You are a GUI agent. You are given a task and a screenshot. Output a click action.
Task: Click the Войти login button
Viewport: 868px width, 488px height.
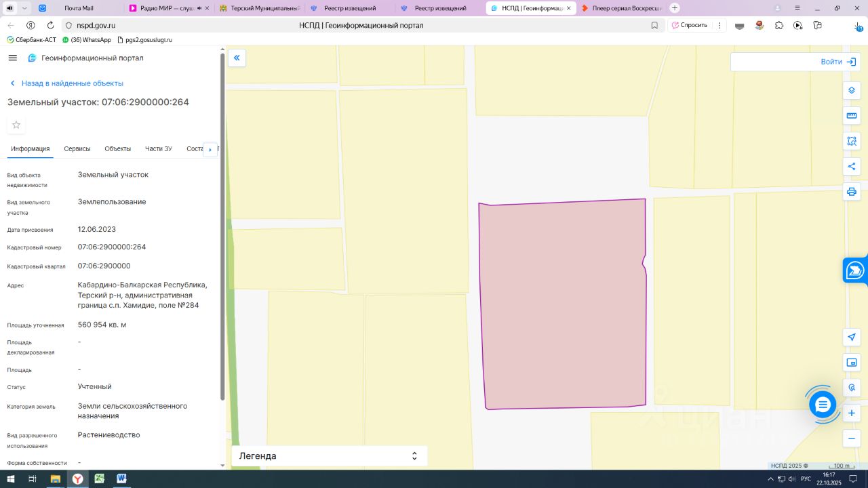tap(839, 62)
